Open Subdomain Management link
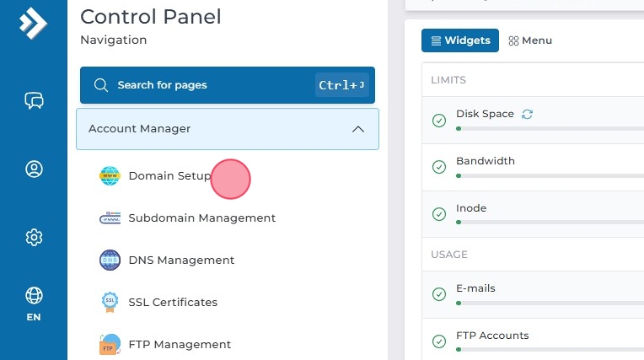This screenshot has height=360, width=644. pyautogui.click(x=201, y=218)
